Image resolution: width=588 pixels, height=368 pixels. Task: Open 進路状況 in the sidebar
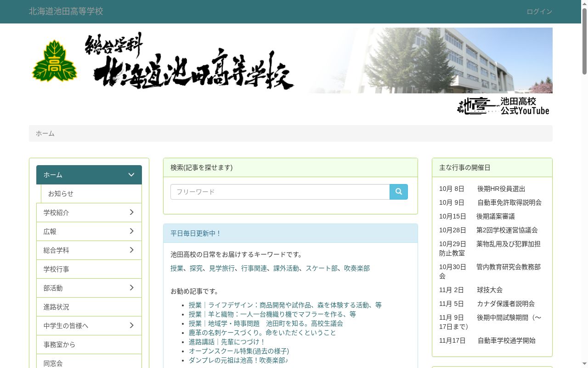[89, 307]
